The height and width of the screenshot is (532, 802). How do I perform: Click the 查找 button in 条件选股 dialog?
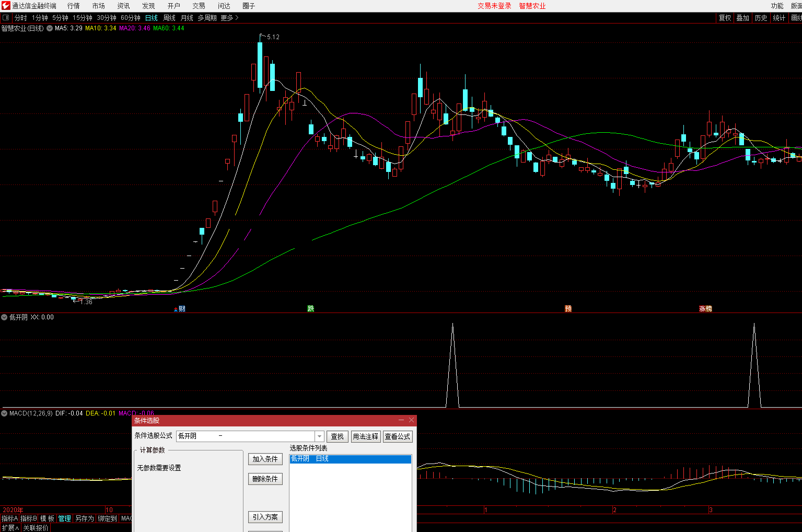[338, 436]
